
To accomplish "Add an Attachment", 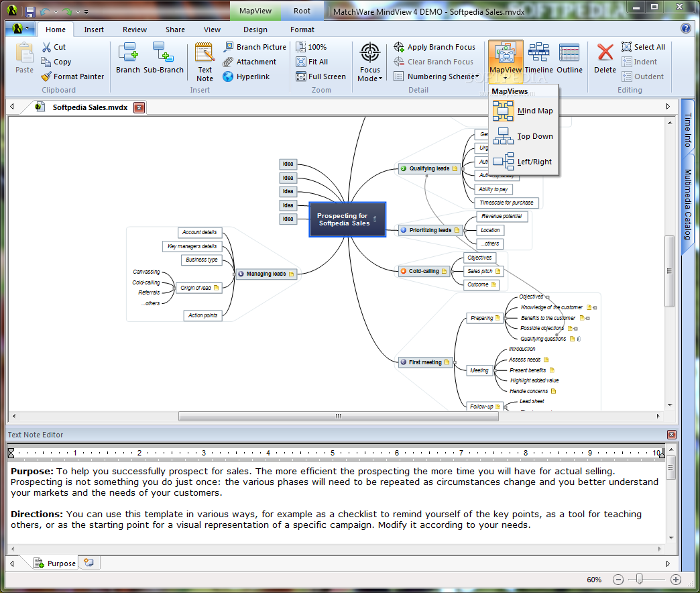I will pos(250,62).
